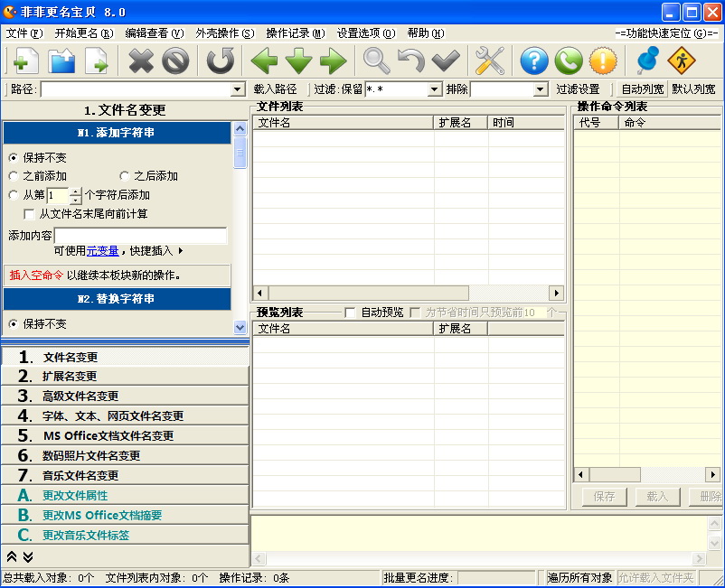This screenshot has height=588, width=725.
Task: Check 从文件名末尾向前计算 checkbox
Action: 29,214
